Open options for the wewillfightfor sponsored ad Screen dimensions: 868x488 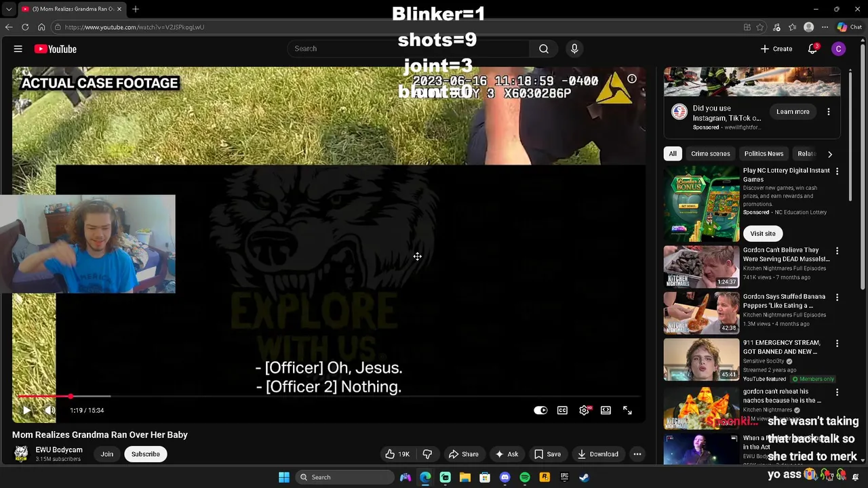click(828, 112)
